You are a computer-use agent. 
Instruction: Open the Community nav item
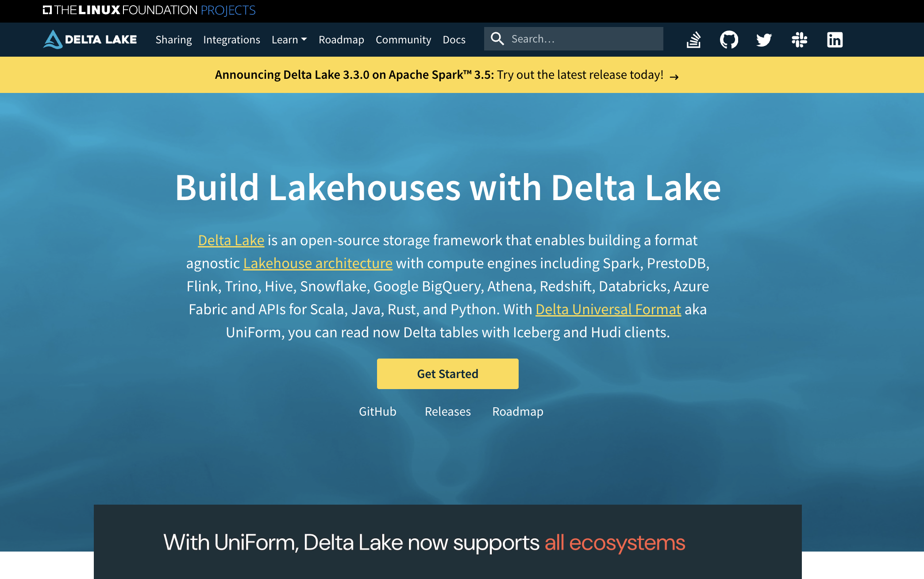403,39
